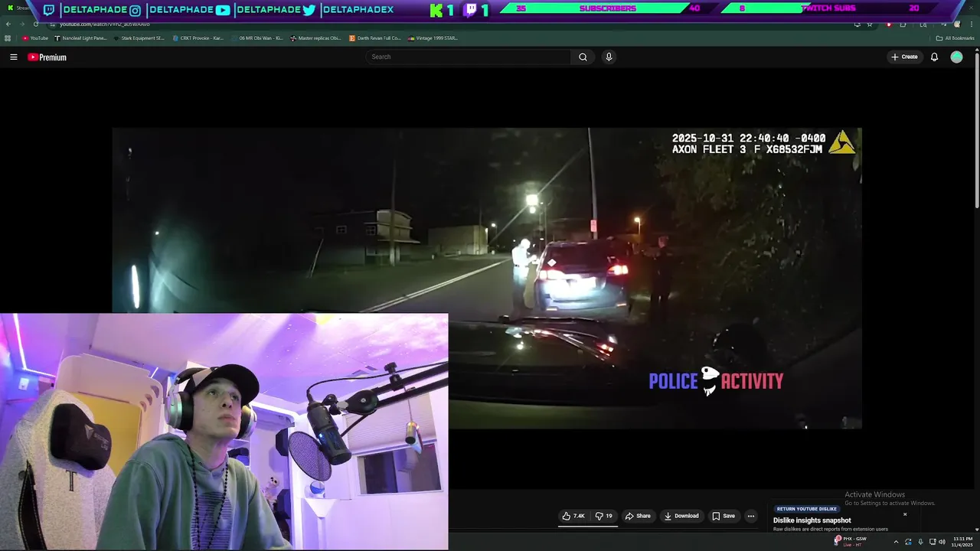The image size is (980, 551).
Task: Click the Download button under video
Action: 681,516
